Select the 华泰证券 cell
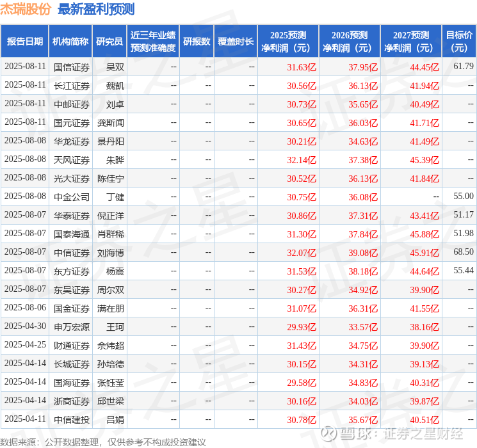Image resolution: width=477 pixels, height=448 pixels. (72, 216)
